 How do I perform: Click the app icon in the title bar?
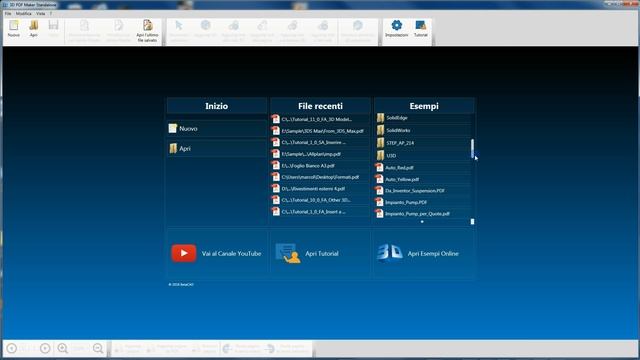pos(5,4)
